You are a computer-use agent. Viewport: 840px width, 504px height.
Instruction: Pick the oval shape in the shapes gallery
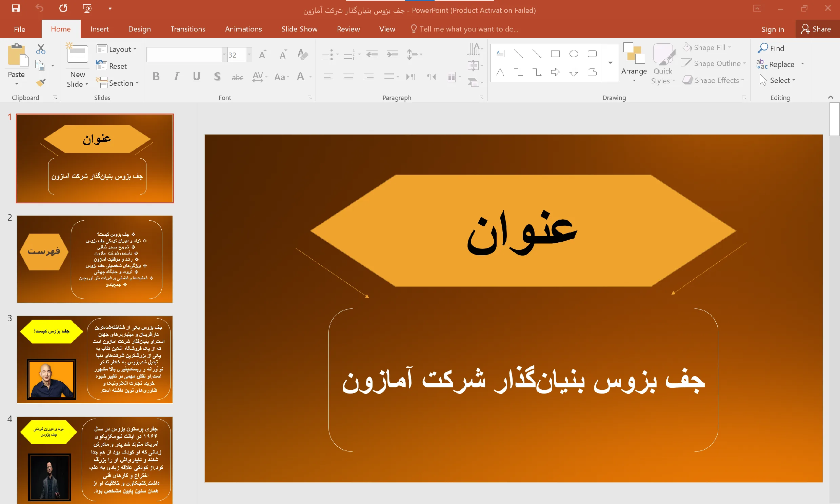point(574,53)
